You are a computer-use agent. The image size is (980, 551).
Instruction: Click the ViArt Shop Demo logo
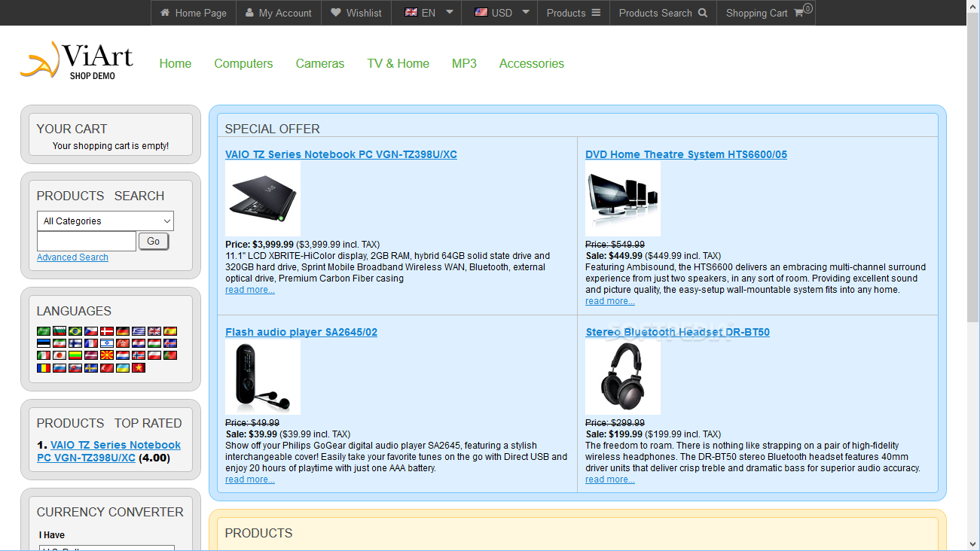77,60
